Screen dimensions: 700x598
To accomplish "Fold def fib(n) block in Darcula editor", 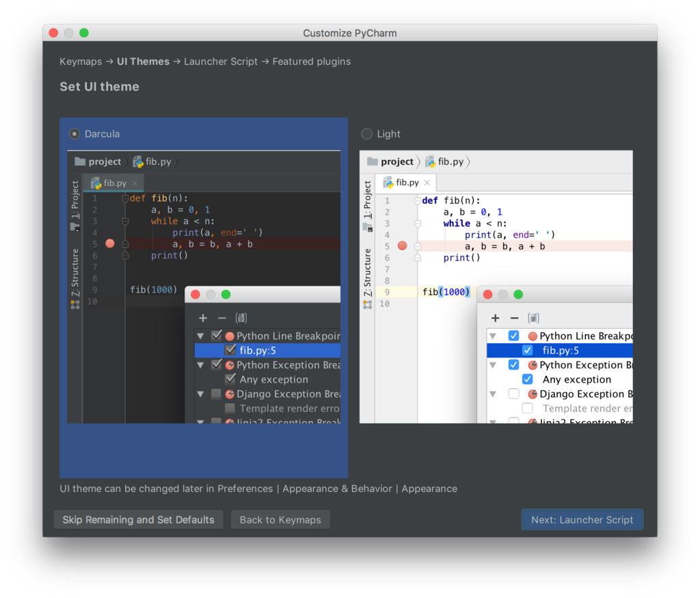I will [x=126, y=198].
